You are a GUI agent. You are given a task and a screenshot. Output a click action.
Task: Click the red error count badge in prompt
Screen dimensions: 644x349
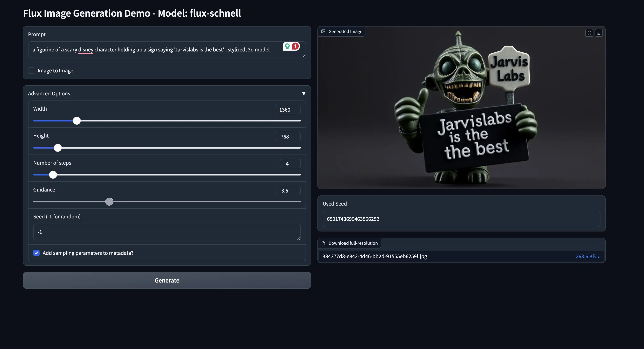click(295, 46)
